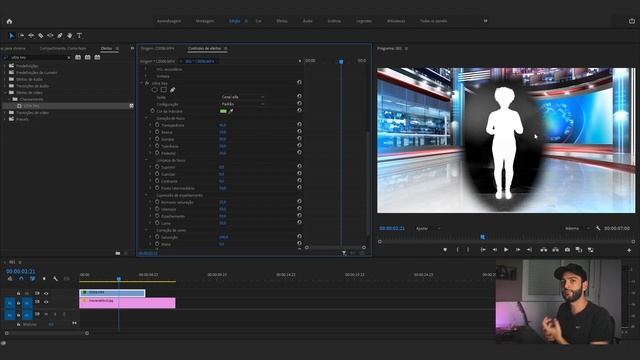Select the Razor tool
Screen dimensions: 640x360
pos(40,36)
